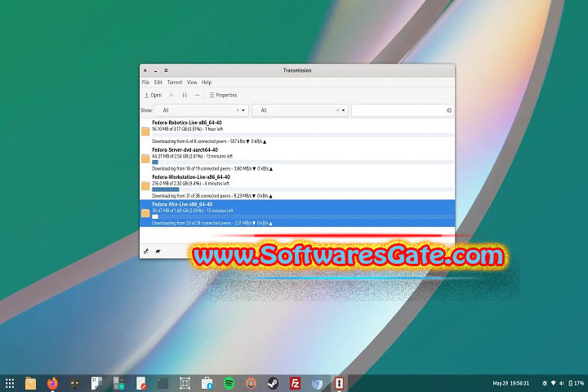Open the wrench options icon in status bar
588x392 pixels.
click(x=146, y=252)
